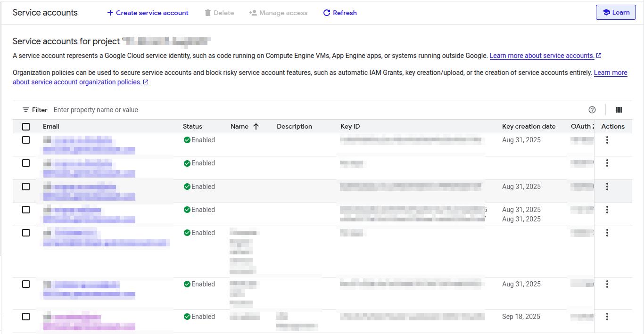This screenshot has width=644, height=334.
Task: Click the Name column sort arrow
Action: [x=256, y=126]
